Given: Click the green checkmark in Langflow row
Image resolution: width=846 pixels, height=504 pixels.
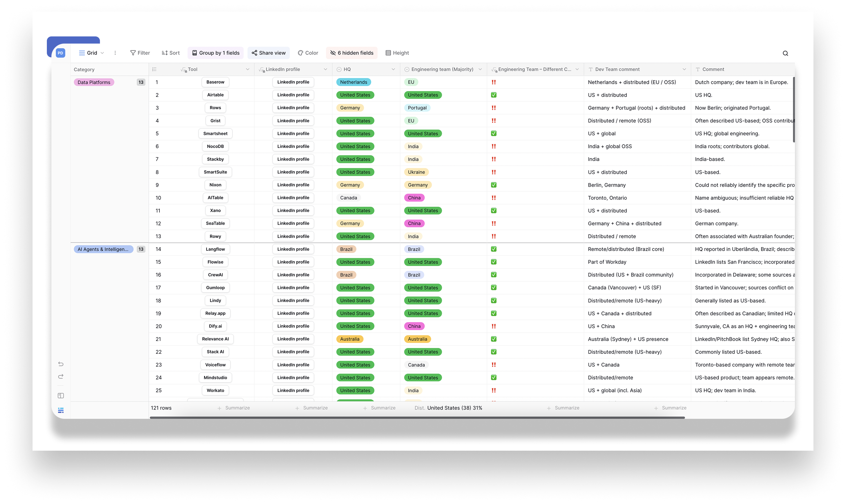Looking at the screenshot, I should [494, 249].
